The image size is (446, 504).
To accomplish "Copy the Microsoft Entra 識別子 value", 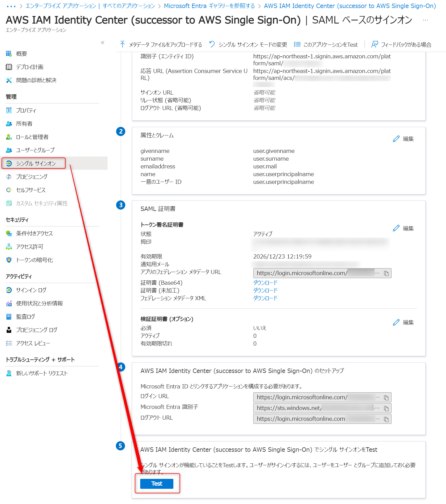I will coord(386,408).
